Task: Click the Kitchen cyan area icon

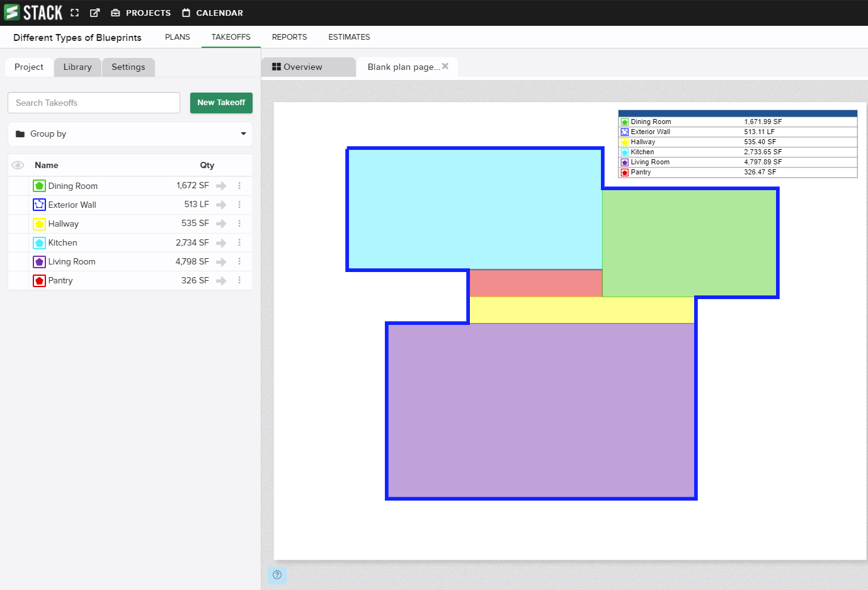Action: [39, 242]
